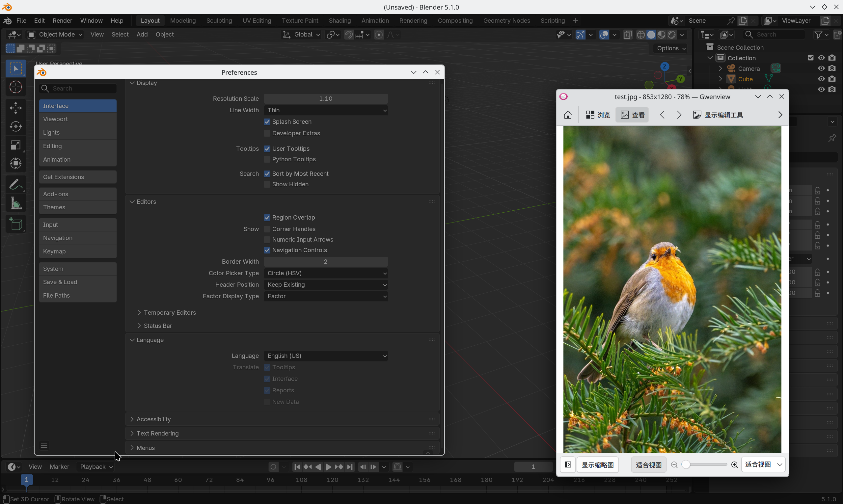
Task: Switch to the Sculpting workspace tab
Action: point(219,21)
